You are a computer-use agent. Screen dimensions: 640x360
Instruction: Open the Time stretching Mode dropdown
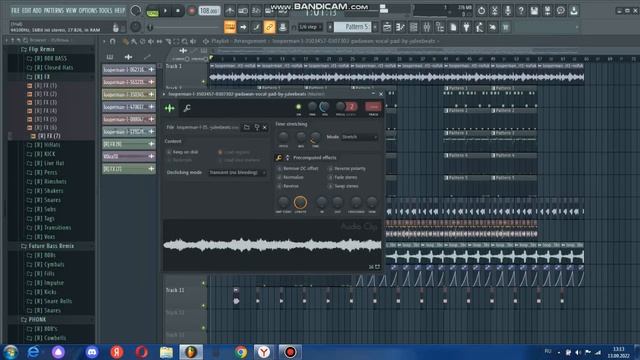tap(359, 137)
